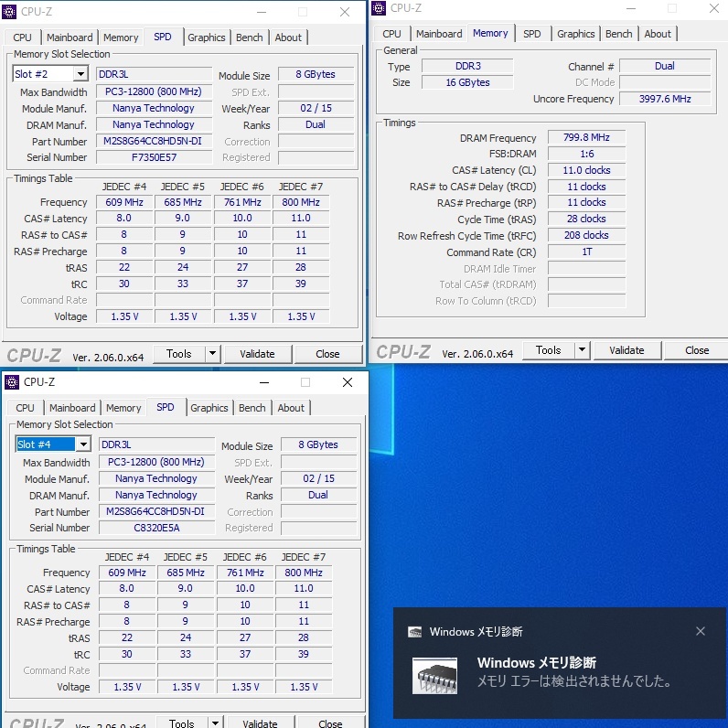The width and height of the screenshot is (728, 728).
Task: Switch to SPD tab in Memory window
Action: [x=532, y=34]
